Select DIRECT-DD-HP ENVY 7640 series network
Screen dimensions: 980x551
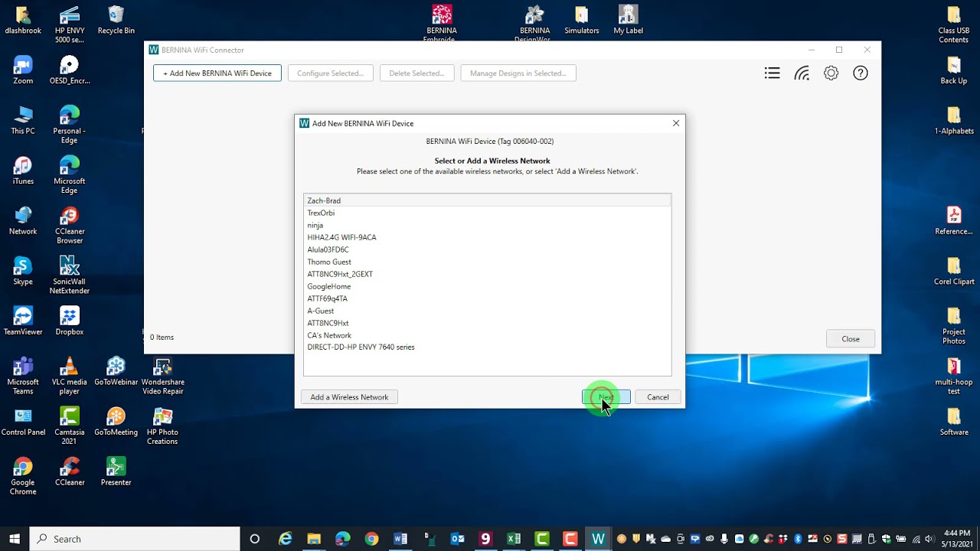361,347
